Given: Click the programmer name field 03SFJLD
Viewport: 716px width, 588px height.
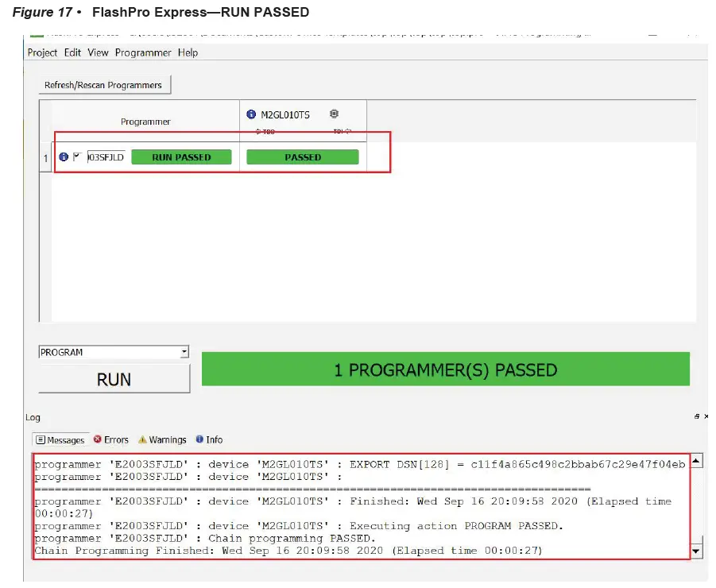Looking at the screenshot, I should click(106, 157).
